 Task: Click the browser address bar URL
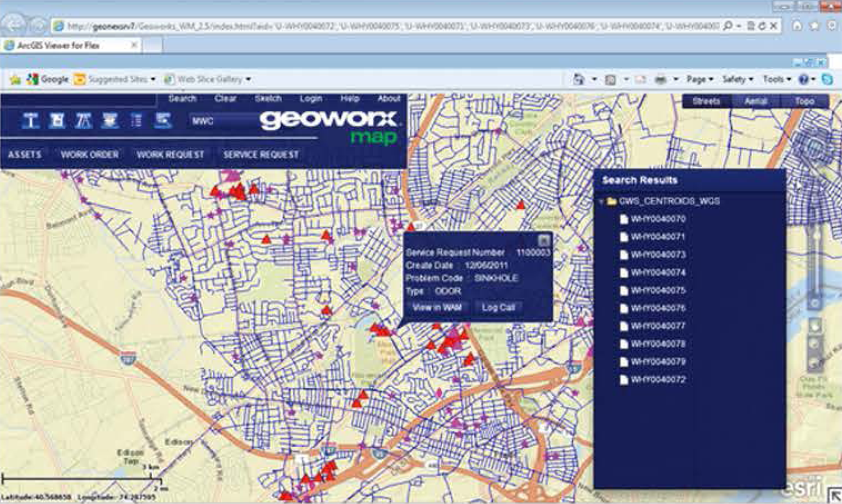click(393, 26)
